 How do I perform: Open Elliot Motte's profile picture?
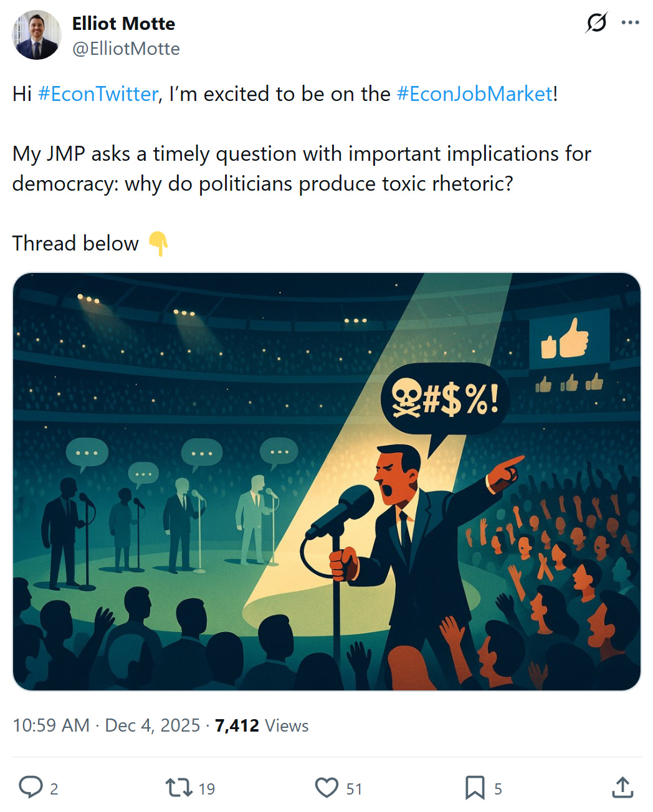(37, 35)
